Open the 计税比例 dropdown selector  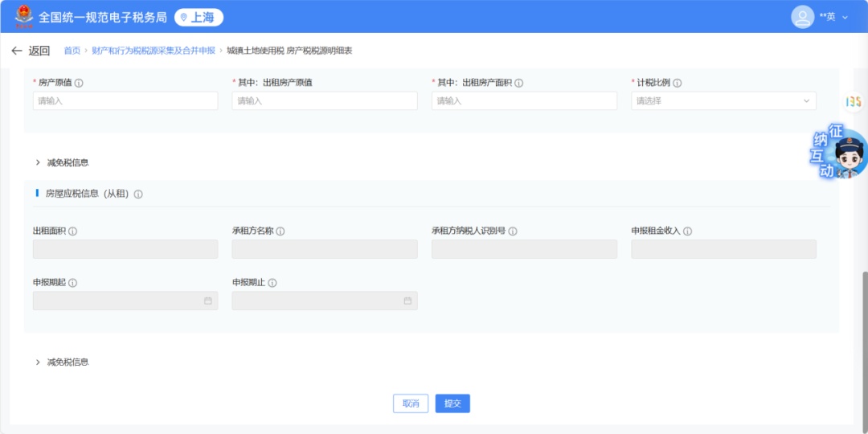[x=723, y=101]
